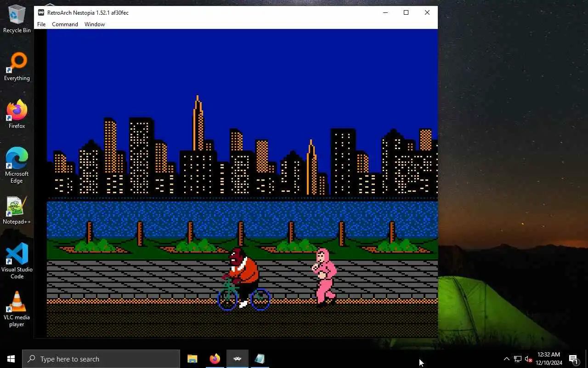Click the pink jogging character

click(x=324, y=277)
